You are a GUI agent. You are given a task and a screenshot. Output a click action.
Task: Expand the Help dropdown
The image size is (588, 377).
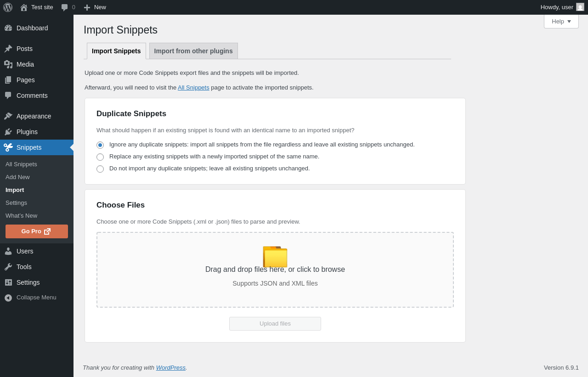561,22
